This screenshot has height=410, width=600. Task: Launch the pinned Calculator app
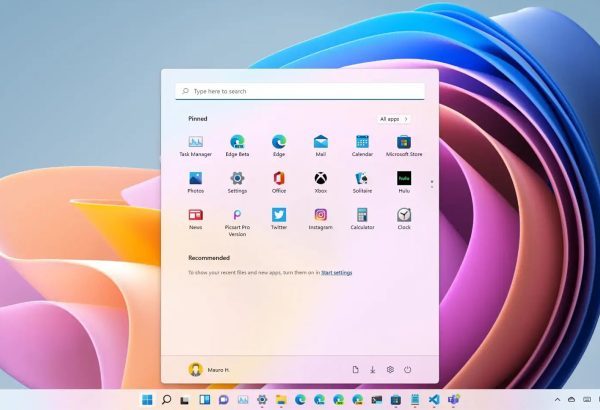362,219
